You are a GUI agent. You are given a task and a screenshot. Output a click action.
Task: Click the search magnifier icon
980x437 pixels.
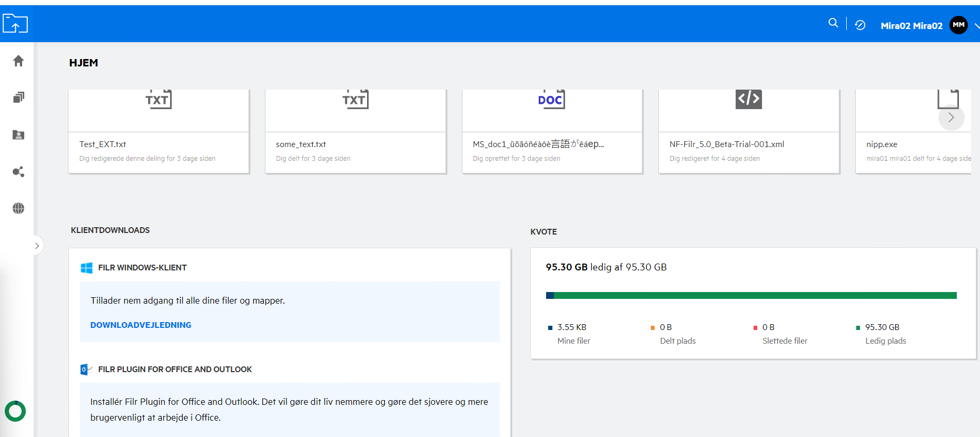click(x=833, y=23)
